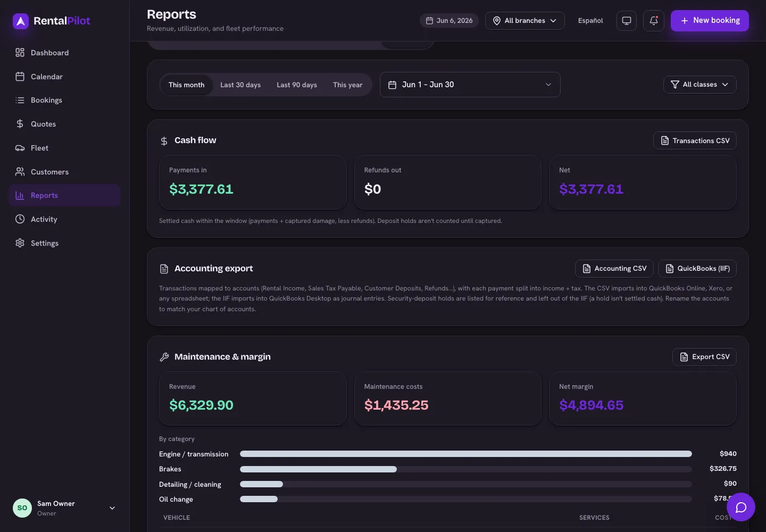Click the Brakes category bar
The width and height of the screenshot is (766, 532).
[466, 469]
